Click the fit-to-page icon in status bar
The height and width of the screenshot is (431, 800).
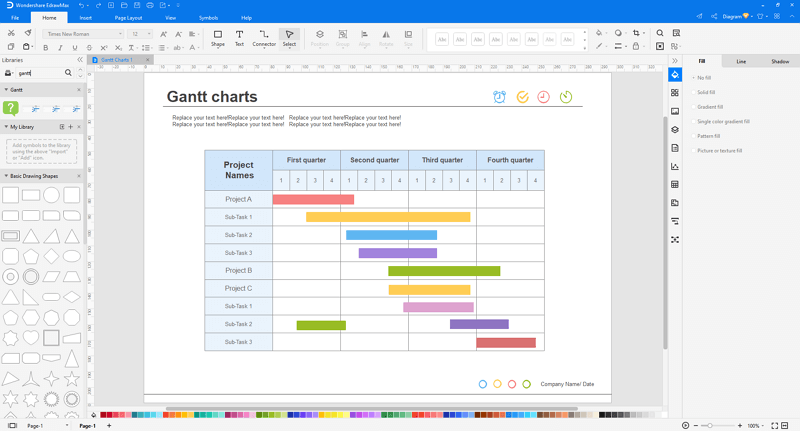tap(774, 425)
